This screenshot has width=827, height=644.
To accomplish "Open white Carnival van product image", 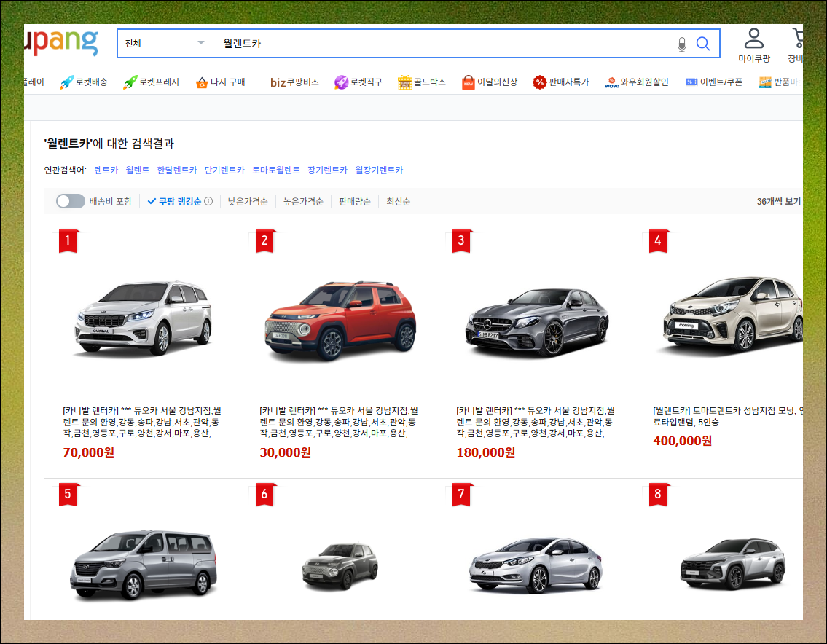I will click(143, 318).
